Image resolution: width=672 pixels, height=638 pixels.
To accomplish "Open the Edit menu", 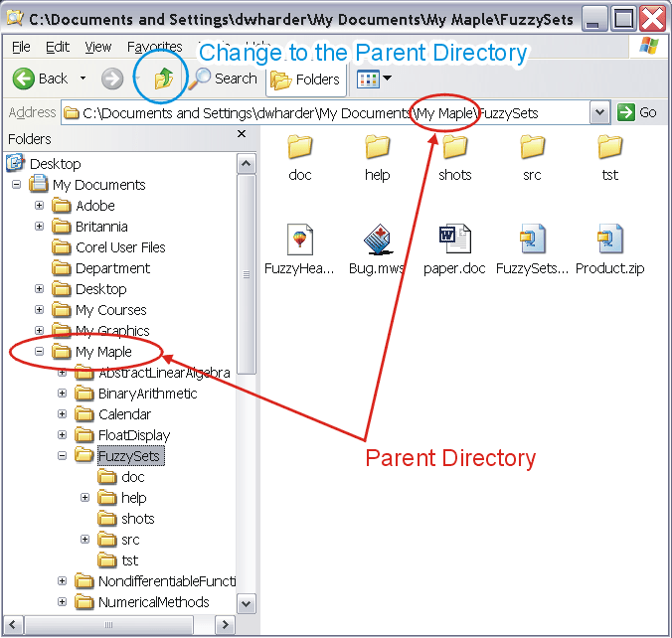I will coord(58,47).
